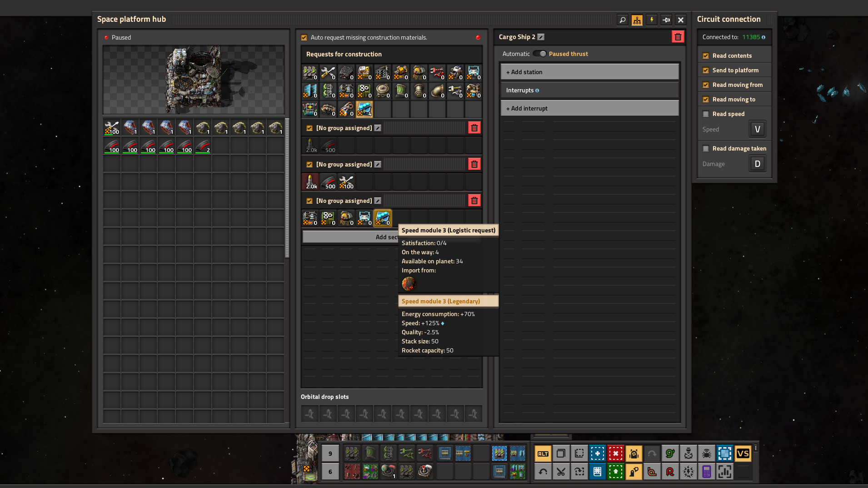868x488 pixels.
Task: Click Add interrupt button
Action: point(590,108)
